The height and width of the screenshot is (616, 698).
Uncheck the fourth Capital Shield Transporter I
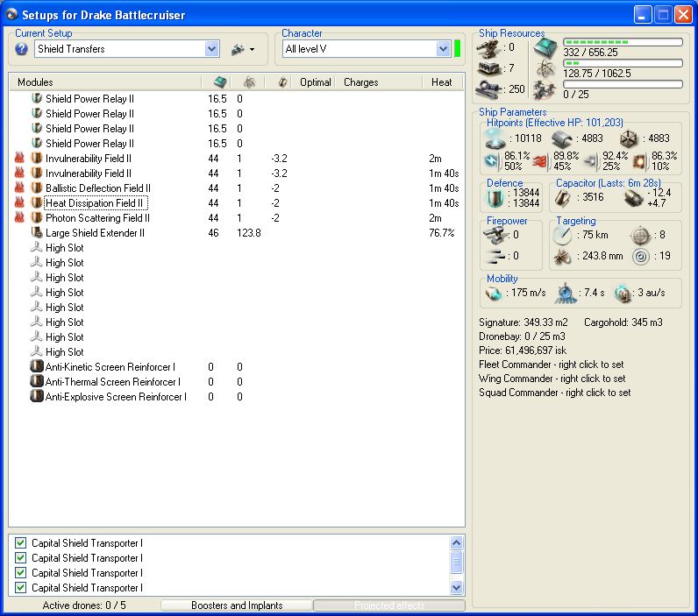20,587
